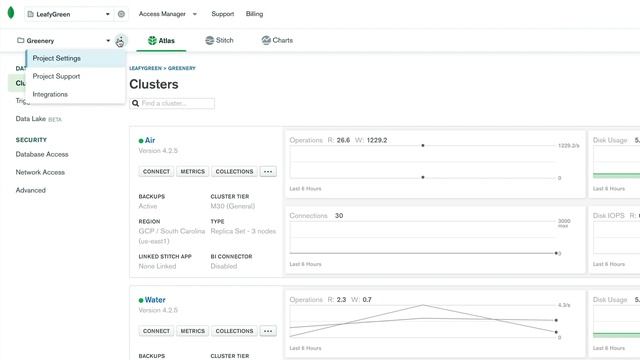Open more options for Air cluster

pos(268,171)
